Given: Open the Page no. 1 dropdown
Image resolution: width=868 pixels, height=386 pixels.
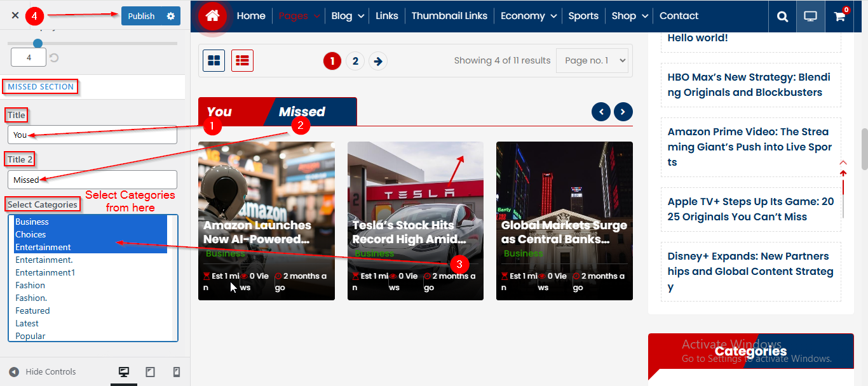Looking at the screenshot, I should click(592, 60).
